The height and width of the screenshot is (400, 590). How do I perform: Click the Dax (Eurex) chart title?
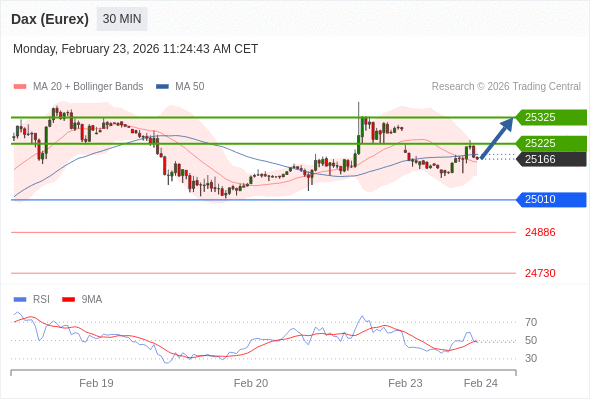click(x=50, y=19)
